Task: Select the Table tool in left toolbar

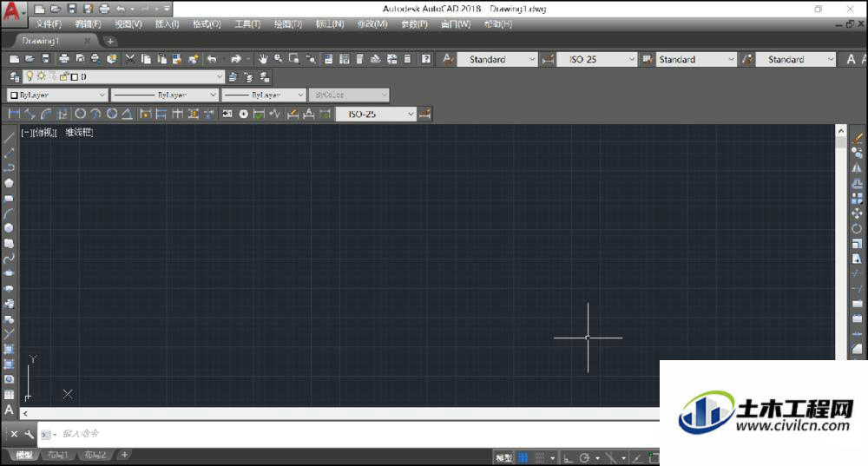Action: pyautogui.click(x=9, y=395)
